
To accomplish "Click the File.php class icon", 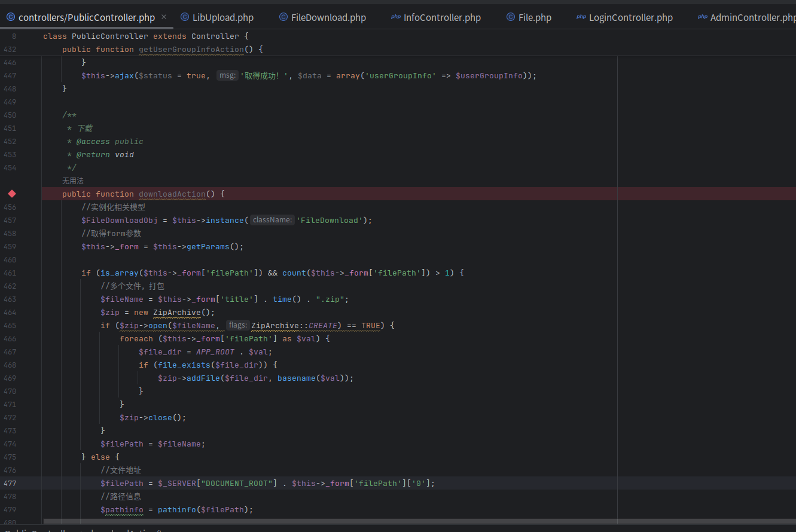I will pos(510,17).
